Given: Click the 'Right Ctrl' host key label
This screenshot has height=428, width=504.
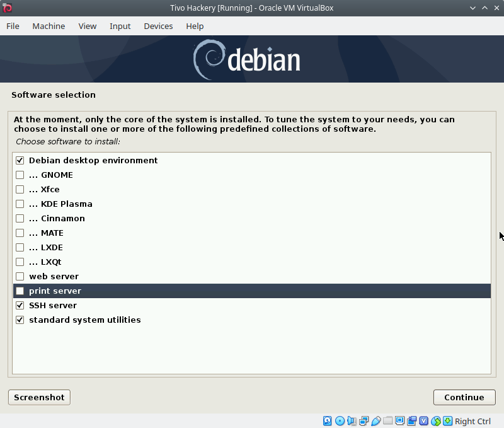Looking at the screenshot, I should (x=472, y=421).
